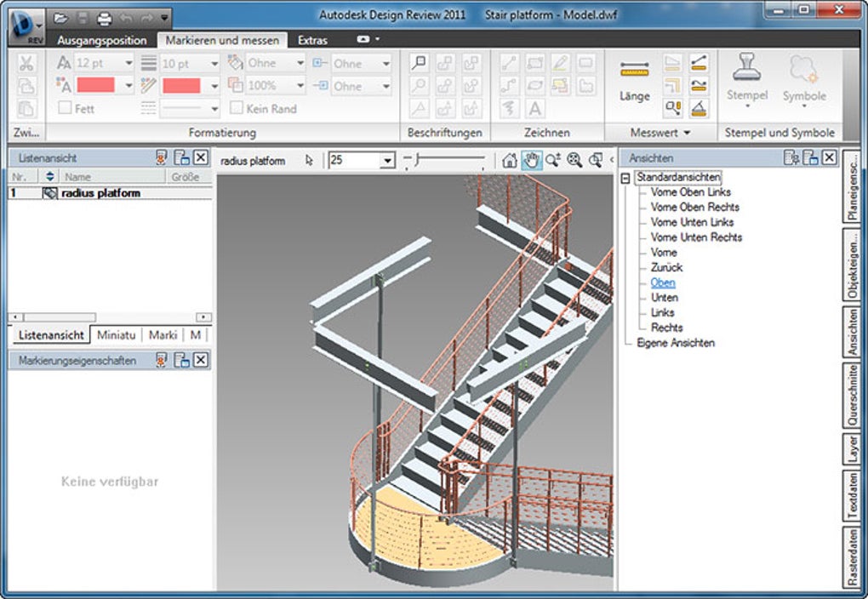The width and height of the screenshot is (868, 599).
Task: Select the Pan hand tool
Action: pyautogui.click(x=532, y=160)
